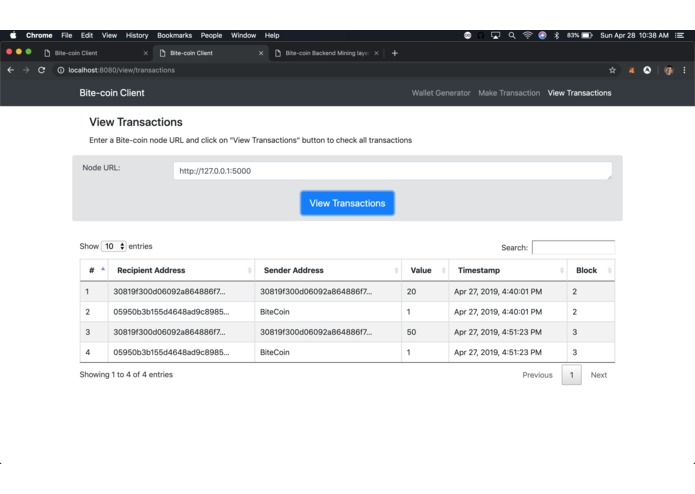
Task: Click the Next pagination button
Action: [x=598, y=375]
